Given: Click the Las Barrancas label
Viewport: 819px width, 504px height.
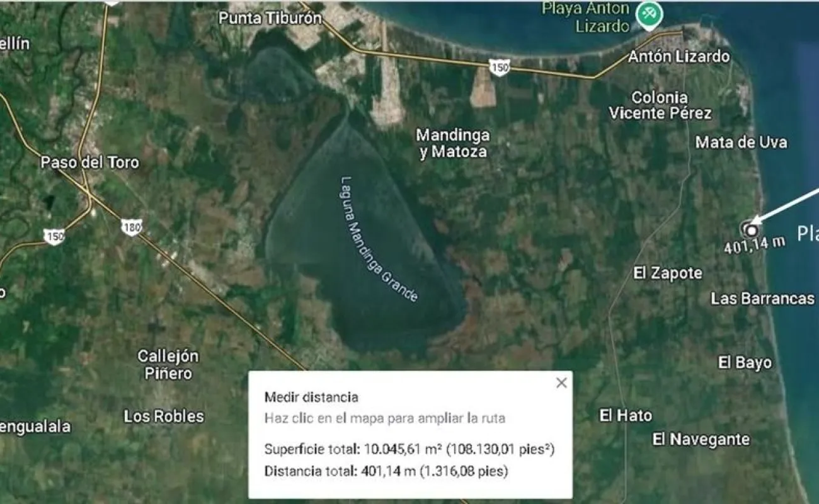Looking at the screenshot, I should (763, 299).
